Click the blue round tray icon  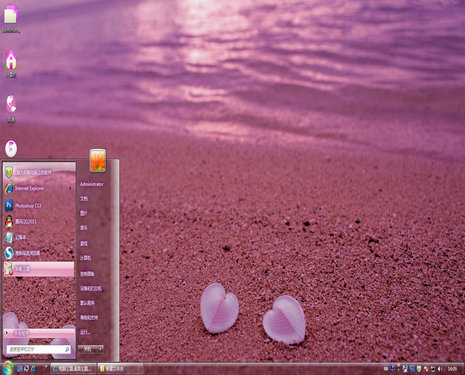392,368
